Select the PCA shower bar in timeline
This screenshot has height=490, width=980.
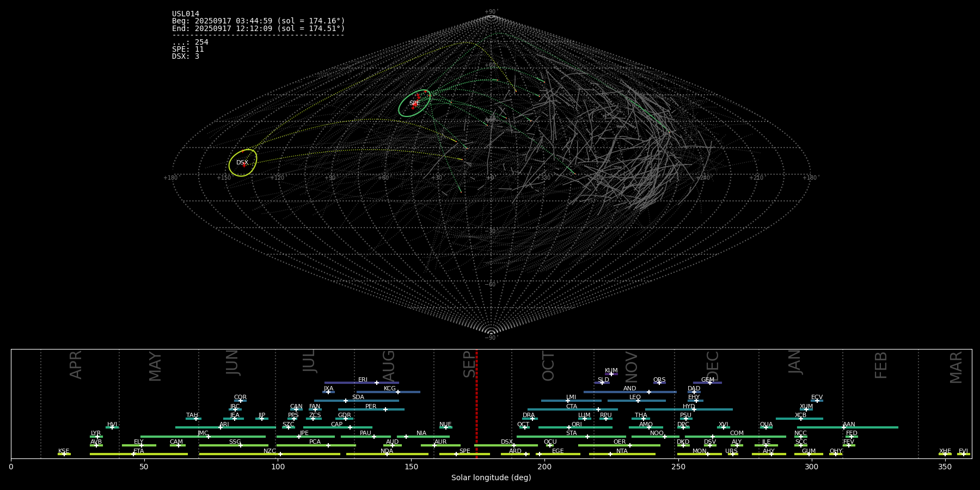point(316,445)
